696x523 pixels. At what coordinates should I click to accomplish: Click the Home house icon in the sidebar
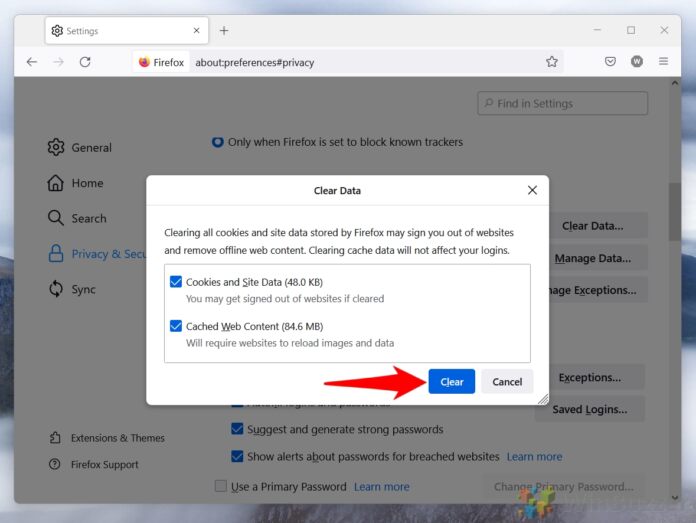pos(55,183)
